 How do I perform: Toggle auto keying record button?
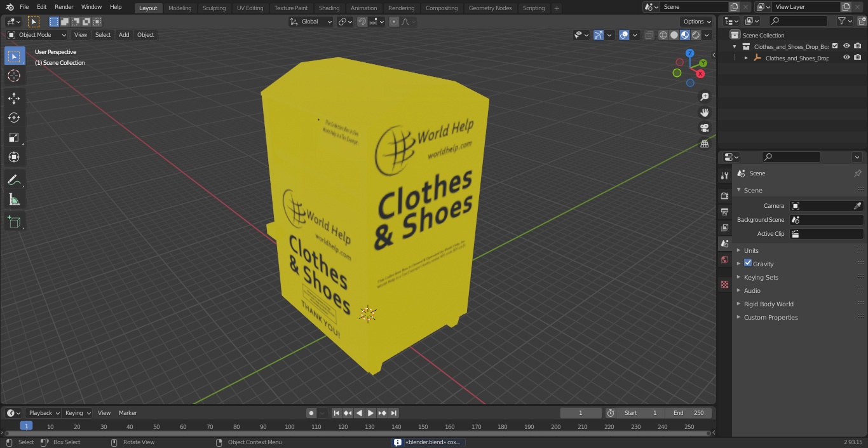311,413
